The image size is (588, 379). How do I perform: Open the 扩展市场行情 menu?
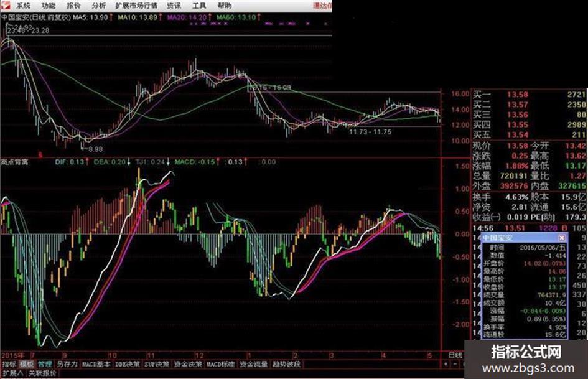tap(136, 6)
